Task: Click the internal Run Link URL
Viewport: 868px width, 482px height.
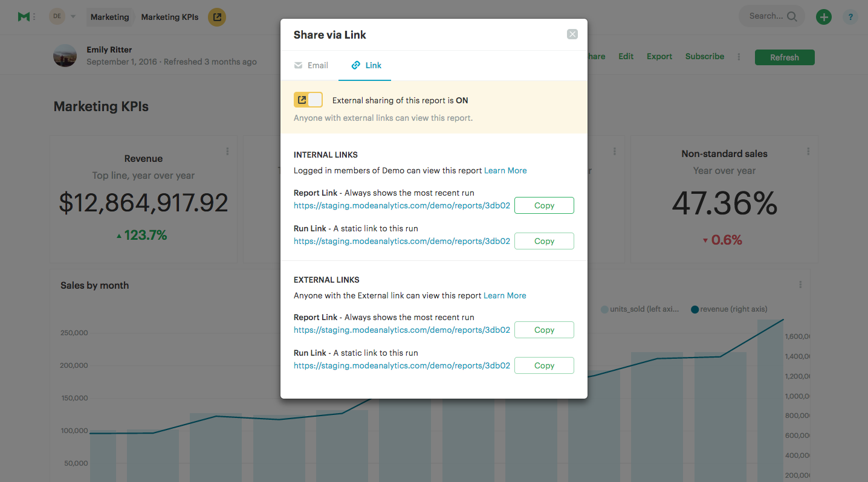Action: pos(402,241)
